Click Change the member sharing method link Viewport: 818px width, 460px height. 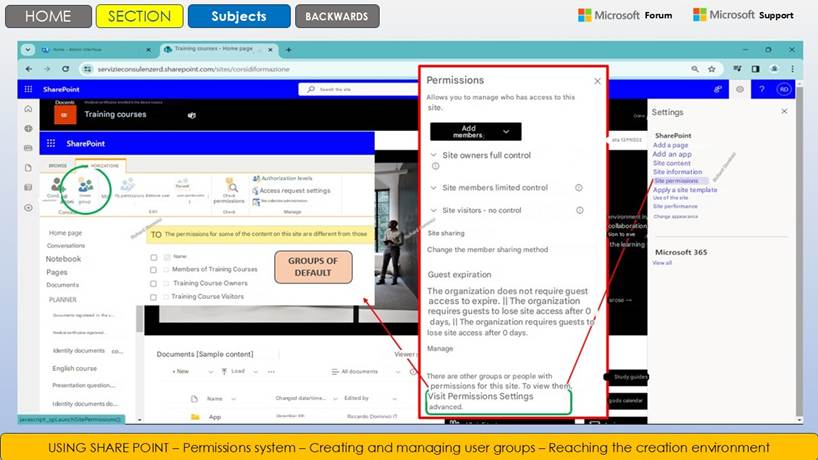click(x=487, y=250)
